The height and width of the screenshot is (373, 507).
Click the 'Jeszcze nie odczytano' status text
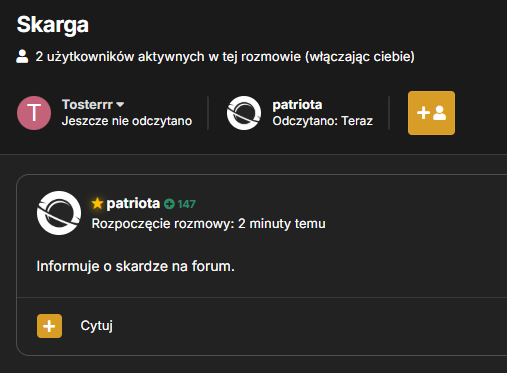pyautogui.click(x=127, y=121)
